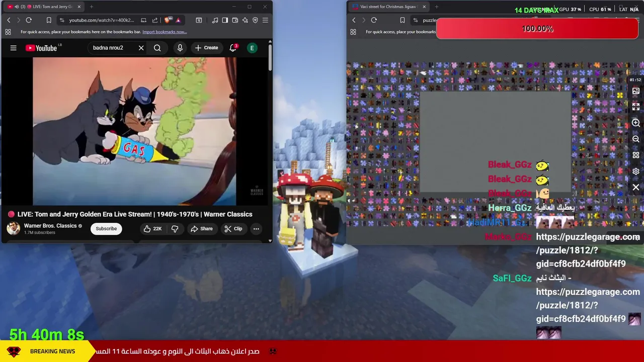Open the apps grid icon on YouTube bookmarks bar
The width and height of the screenshot is (644, 362).
[8, 32]
